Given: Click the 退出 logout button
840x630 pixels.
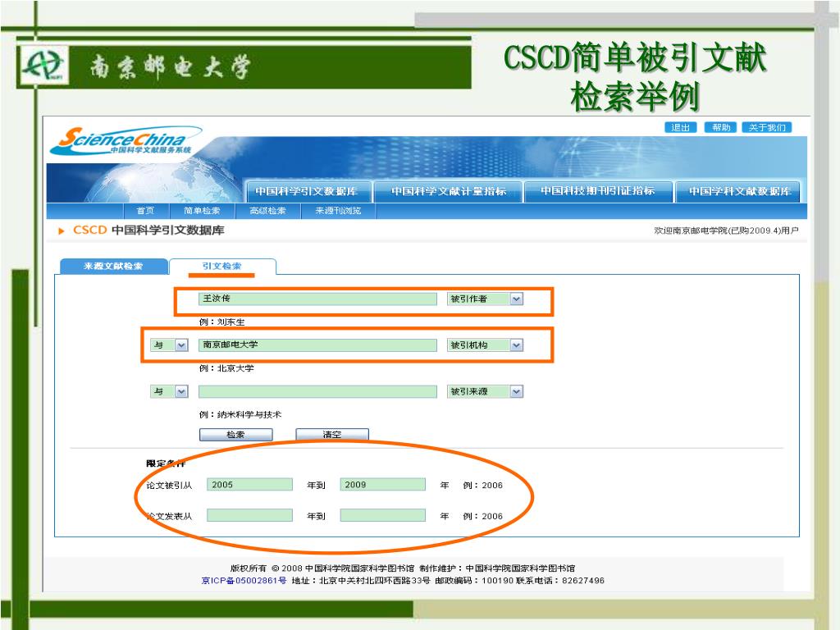Looking at the screenshot, I should [x=680, y=127].
